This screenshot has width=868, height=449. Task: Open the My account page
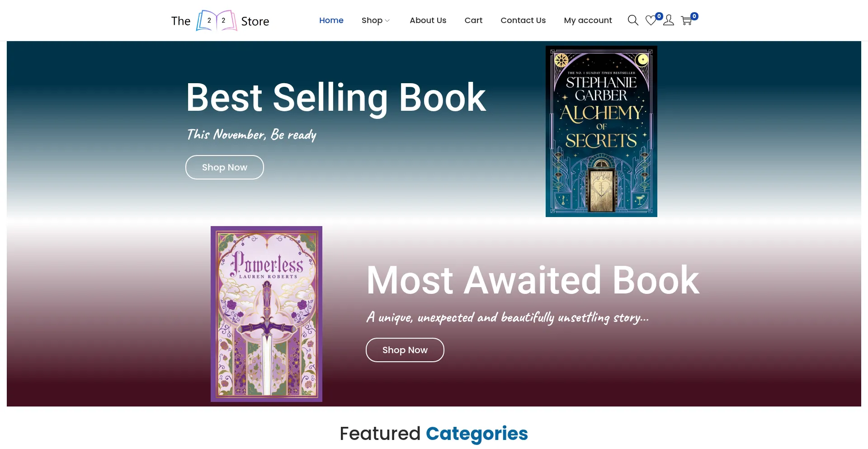pos(588,20)
